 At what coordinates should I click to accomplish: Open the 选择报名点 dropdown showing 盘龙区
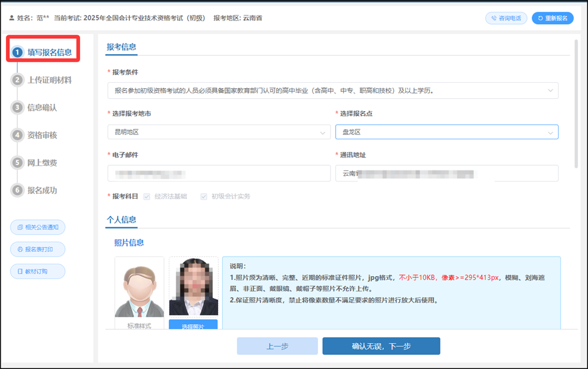coord(447,132)
